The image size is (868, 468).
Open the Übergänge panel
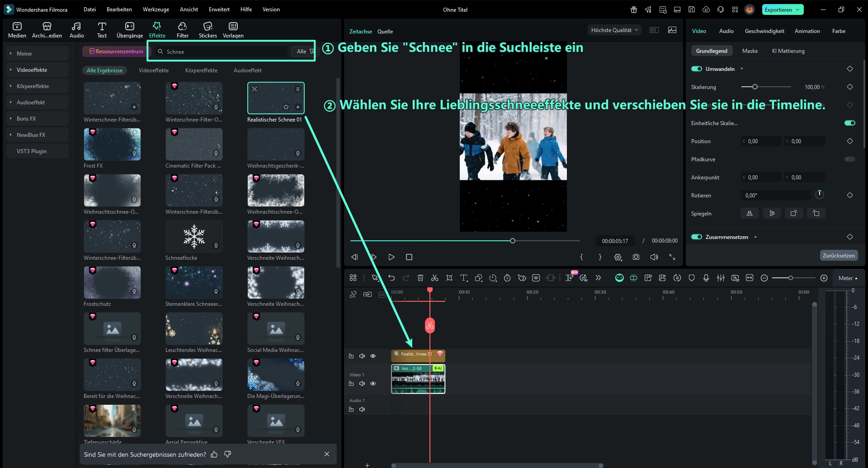click(x=129, y=29)
